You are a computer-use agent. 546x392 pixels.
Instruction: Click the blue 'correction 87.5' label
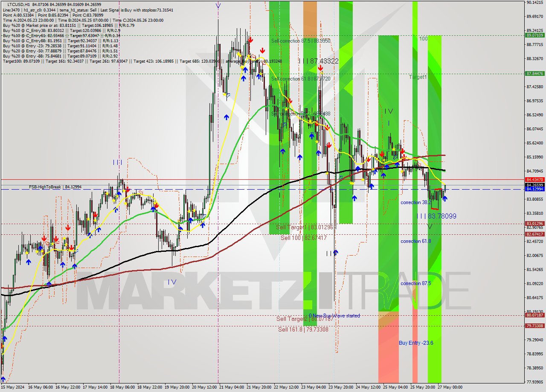pyautogui.click(x=416, y=283)
